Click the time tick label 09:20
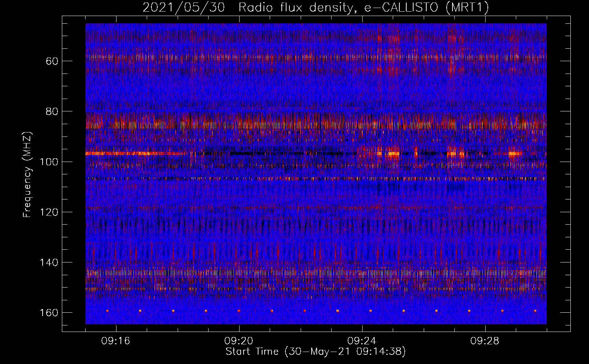This screenshot has height=364, width=589. click(x=239, y=341)
